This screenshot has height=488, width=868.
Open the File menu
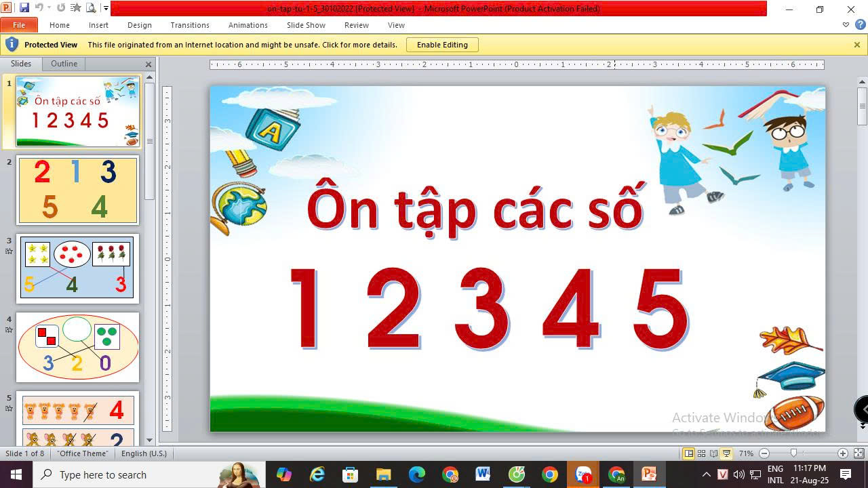(x=19, y=25)
